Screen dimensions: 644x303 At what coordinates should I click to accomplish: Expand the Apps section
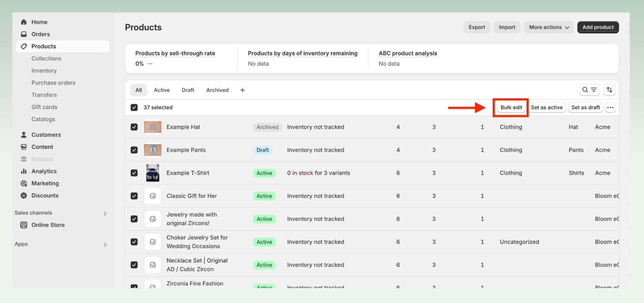(105, 245)
